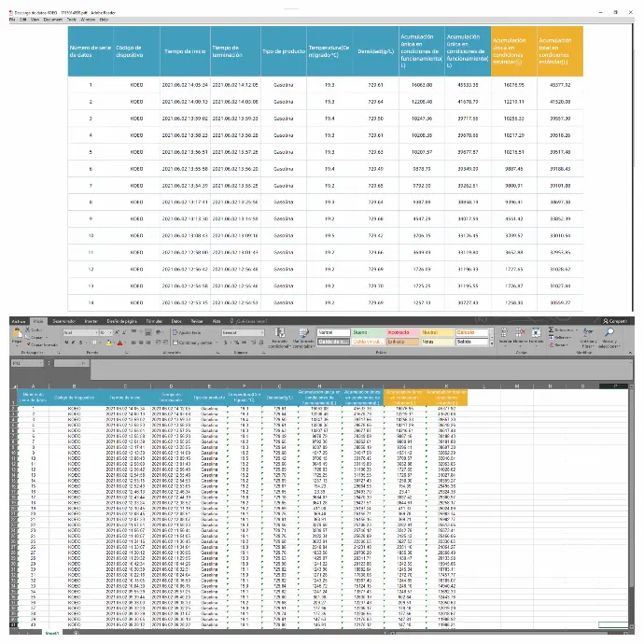The width and height of the screenshot is (644, 644).
Task: Switch to the Insertar ribbon tab
Action: coord(91,321)
